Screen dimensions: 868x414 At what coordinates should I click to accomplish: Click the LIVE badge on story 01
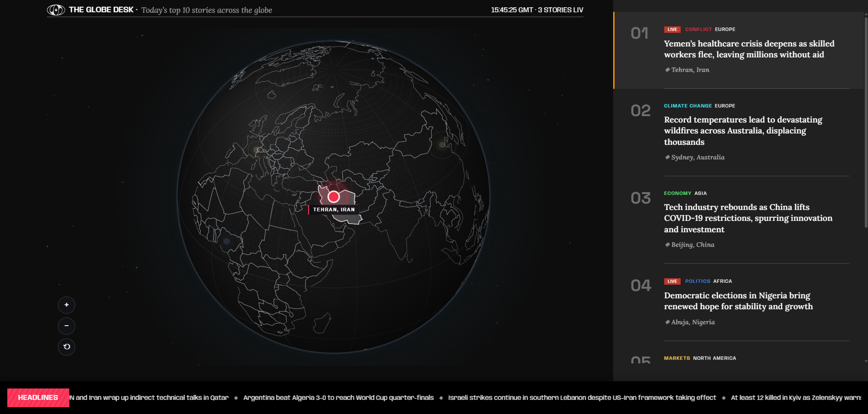pos(672,30)
